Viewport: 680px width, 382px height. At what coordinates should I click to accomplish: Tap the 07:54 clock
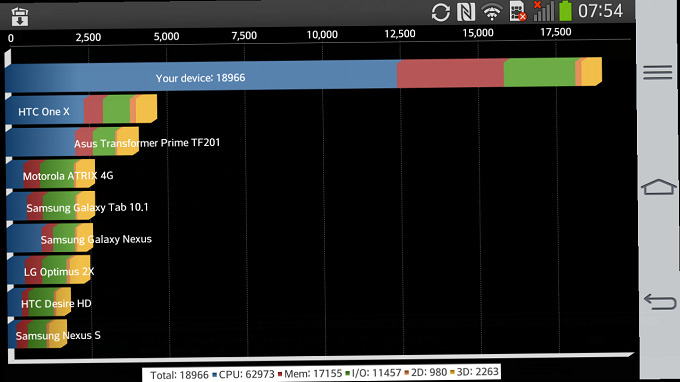pyautogui.click(x=601, y=11)
